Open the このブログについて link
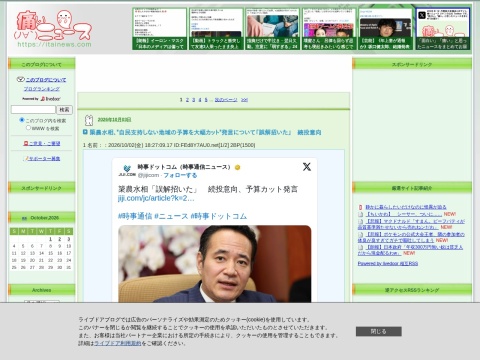The height and width of the screenshot is (360, 480). click(46, 80)
